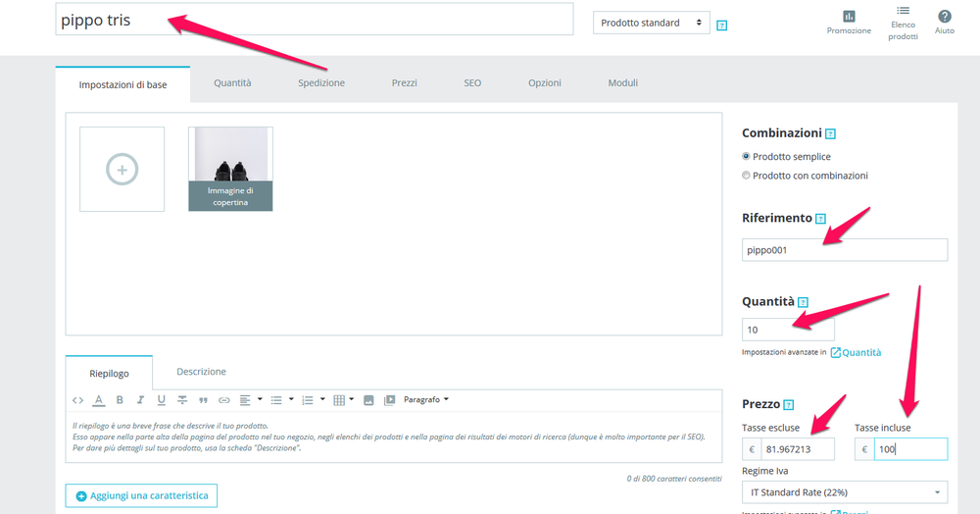Click help icon beside Combinazioni

[x=830, y=133]
